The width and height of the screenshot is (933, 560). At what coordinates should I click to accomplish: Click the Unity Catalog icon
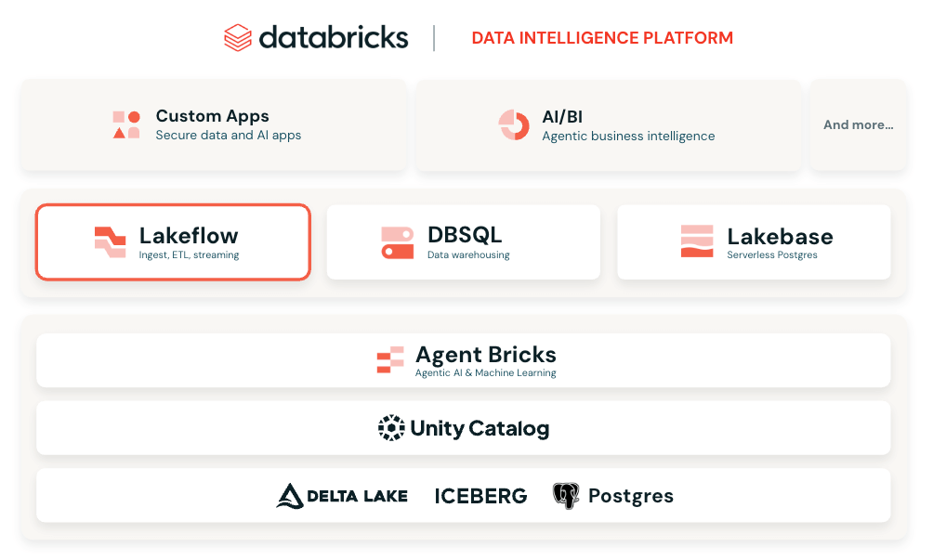click(x=391, y=428)
